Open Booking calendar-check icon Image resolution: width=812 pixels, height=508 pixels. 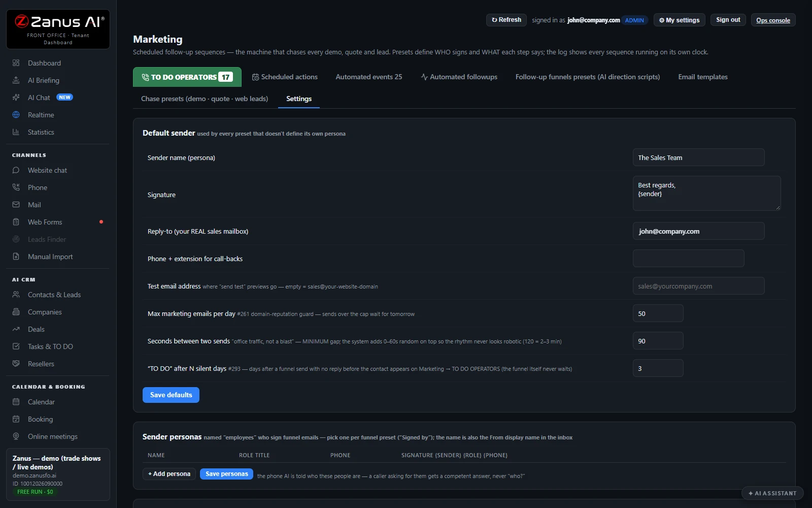click(16, 419)
